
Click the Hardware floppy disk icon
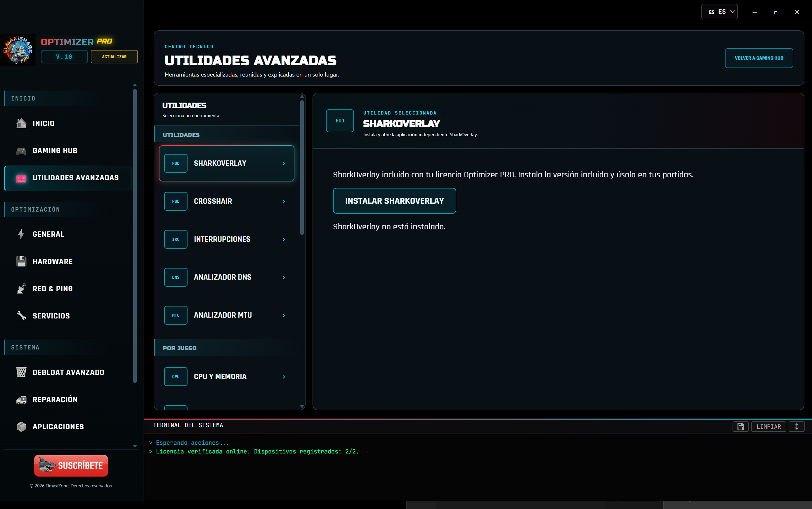[21, 262]
